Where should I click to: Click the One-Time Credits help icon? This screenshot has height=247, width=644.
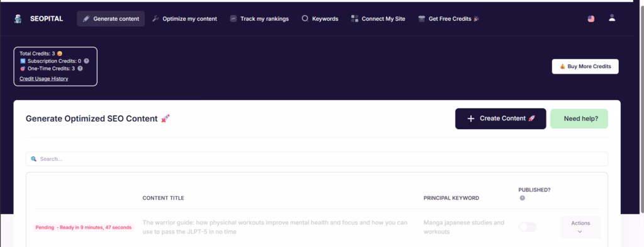click(x=80, y=69)
